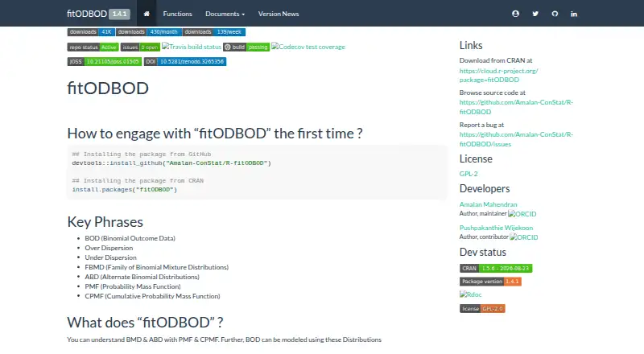The height and width of the screenshot is (354, 644).
Task: Click the JOSS DOI badge
Action: [105, 62]
